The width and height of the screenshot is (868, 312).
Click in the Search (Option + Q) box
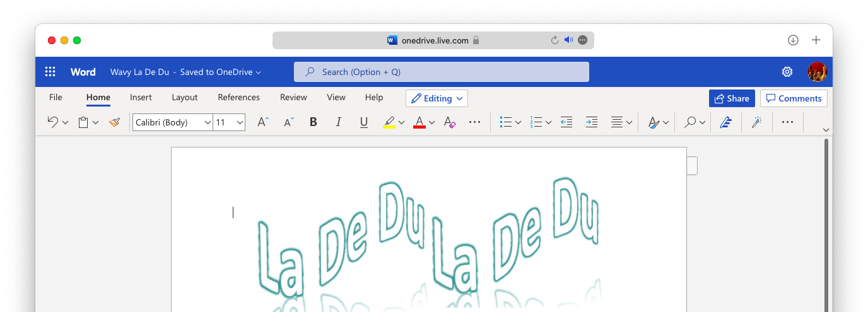tap(442, 72)
